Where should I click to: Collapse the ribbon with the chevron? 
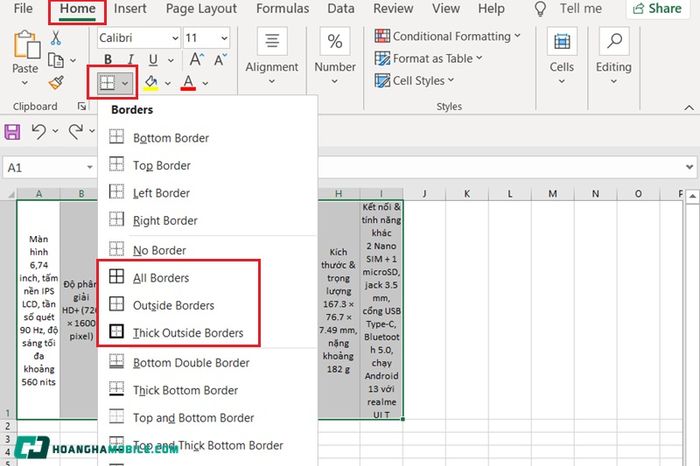689,108
